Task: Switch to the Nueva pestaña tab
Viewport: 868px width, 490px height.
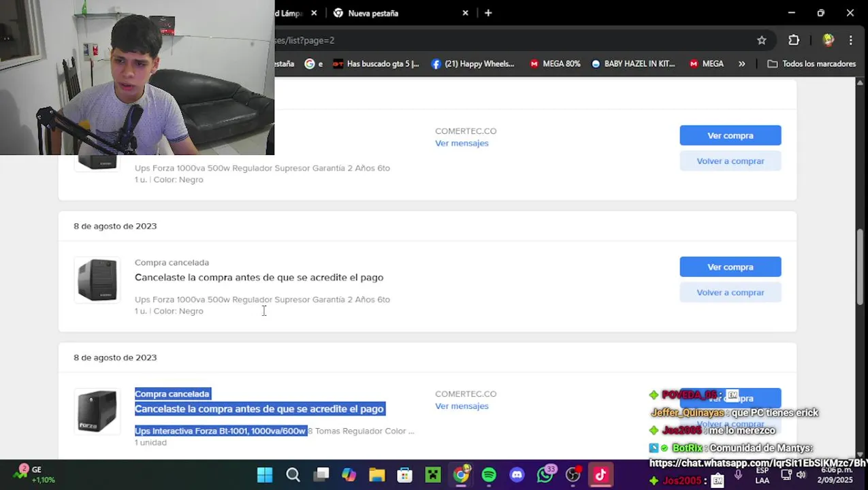Action: pyautogui.click(x=402, y=13)
